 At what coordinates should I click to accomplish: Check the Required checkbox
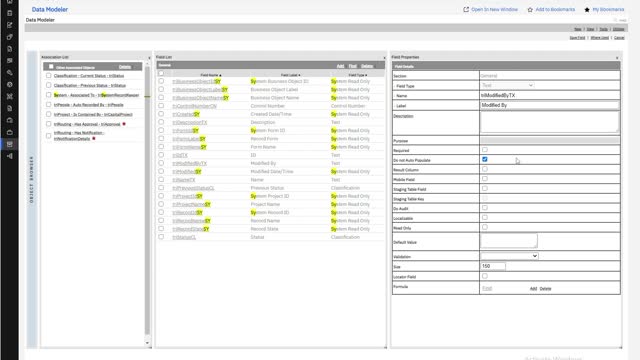(x=484, y=150)
